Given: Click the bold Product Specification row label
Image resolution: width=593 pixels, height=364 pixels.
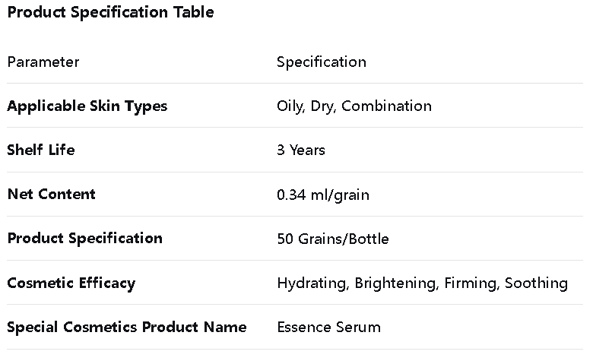Looking at the screenshot, I should 84,239.
